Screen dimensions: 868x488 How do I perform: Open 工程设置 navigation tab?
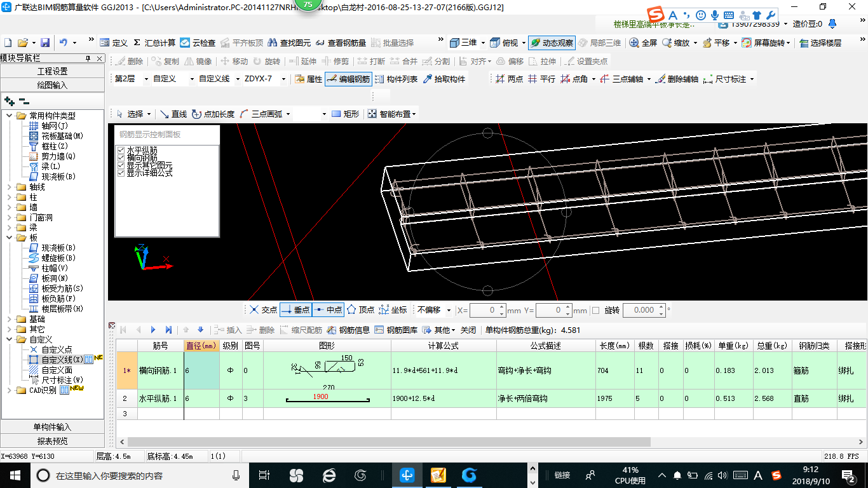click(x=52, y=71)
